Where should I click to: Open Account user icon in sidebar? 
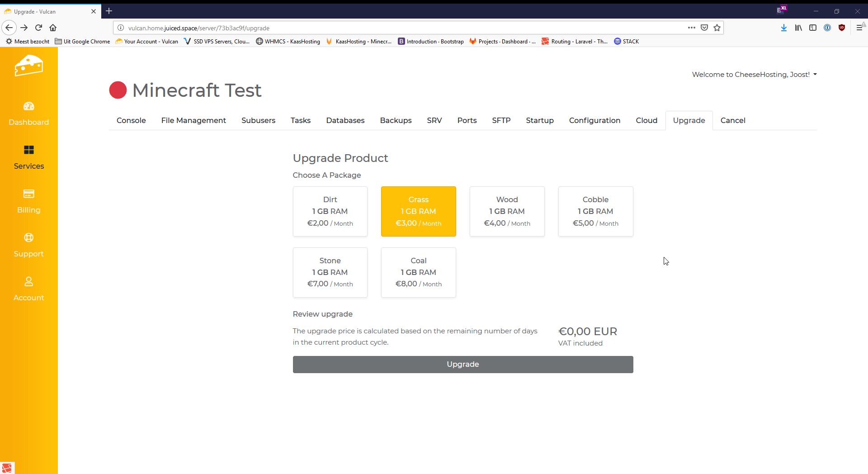point(28,282)
